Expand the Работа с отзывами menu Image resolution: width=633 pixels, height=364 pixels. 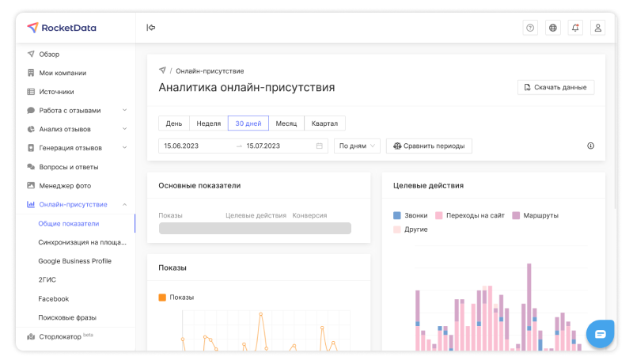124,110
